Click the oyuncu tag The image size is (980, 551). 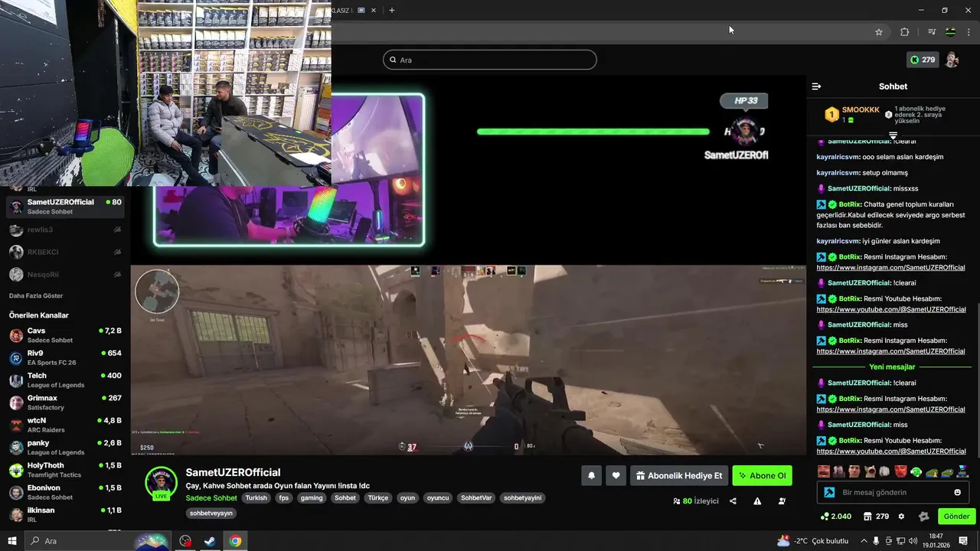tap(438, 497)
